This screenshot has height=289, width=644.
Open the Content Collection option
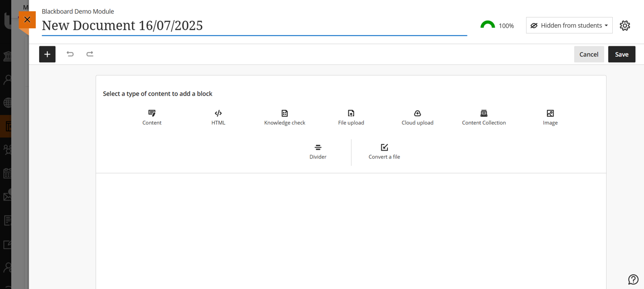(x=484, y=118)
